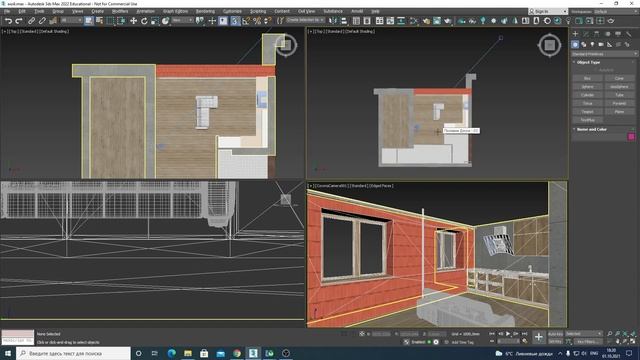The height and width of the screenshot is (360, 640).
Task: Click the Teapot primitive button
Action: [587, 111]
